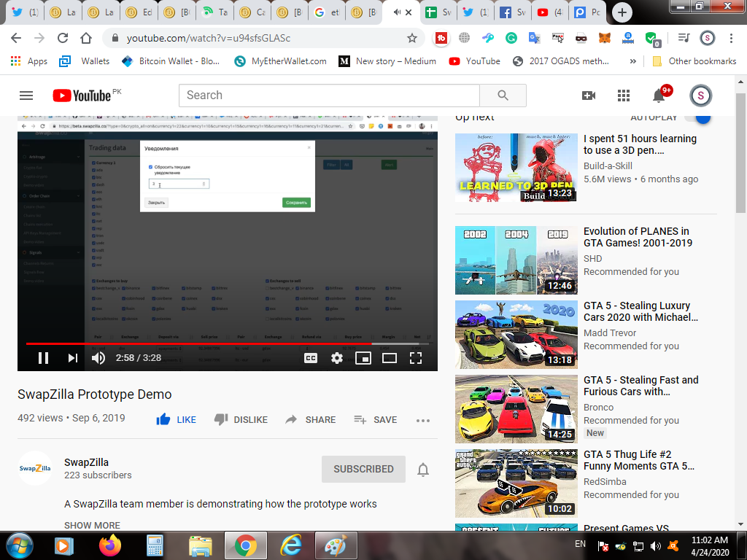Switch to miniplayer mode

(x=363, y=357)
